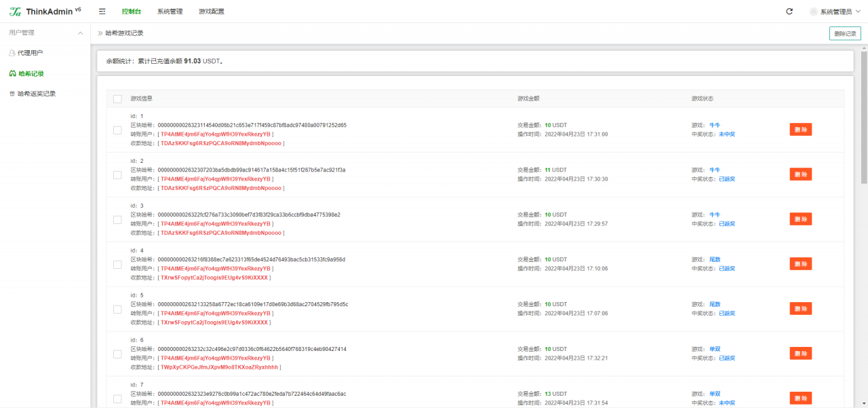Click the system administrator avatar icon

tap(813, 12)
